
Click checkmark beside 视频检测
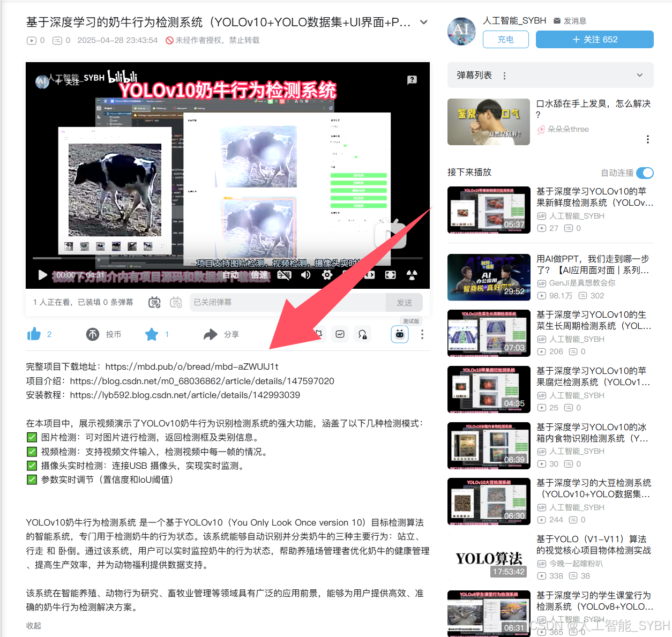tap(32, 452)
